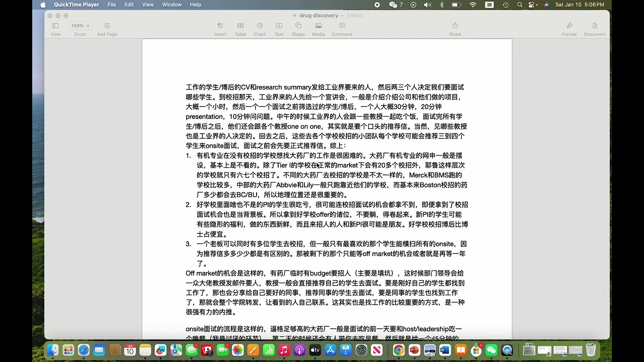
Task: Stop the screen recording from menu bar
Action: point(377,5)
